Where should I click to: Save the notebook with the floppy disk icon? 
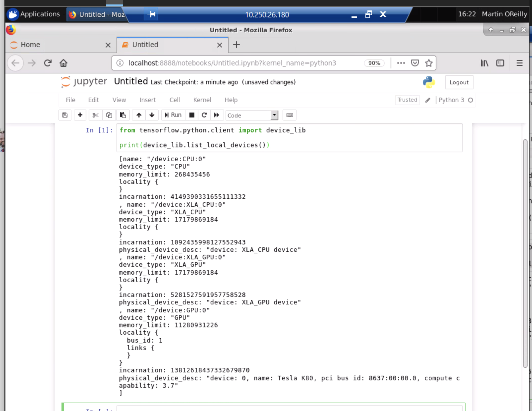pos(65,115)
